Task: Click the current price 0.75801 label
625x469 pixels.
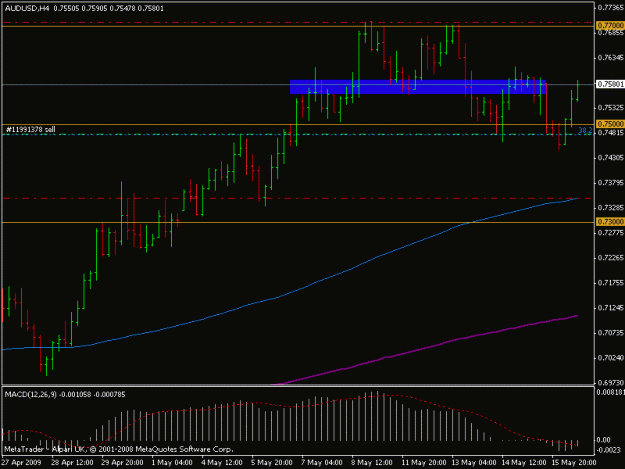Action: (610, 84)
